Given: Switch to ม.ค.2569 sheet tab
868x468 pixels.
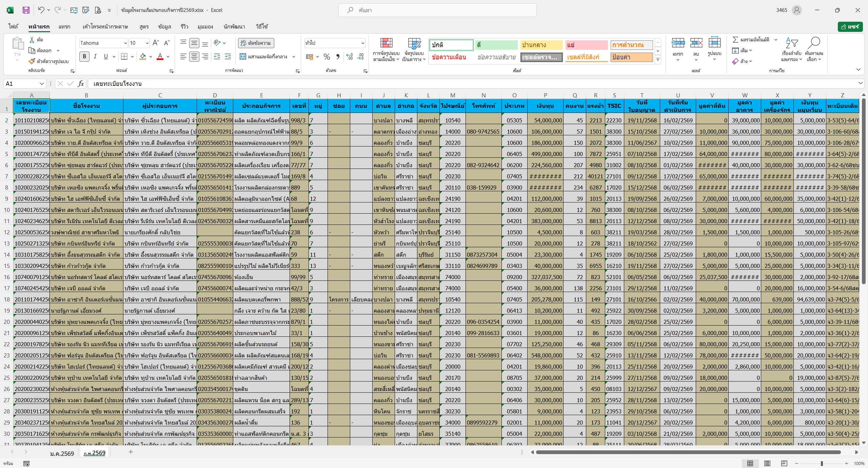Looking at the screenshot, I should tap(62, 453).
